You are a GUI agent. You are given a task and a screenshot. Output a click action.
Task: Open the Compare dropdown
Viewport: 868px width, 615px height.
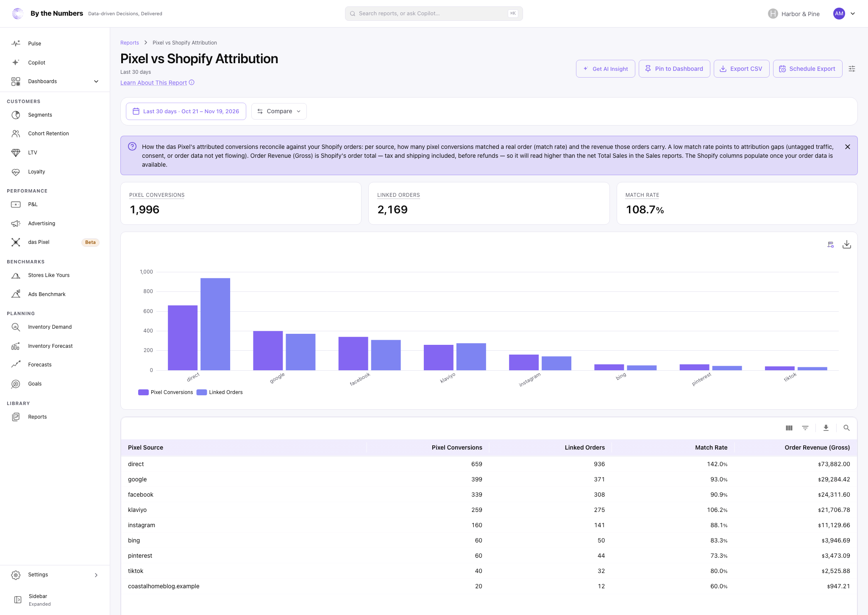(279, 111)
